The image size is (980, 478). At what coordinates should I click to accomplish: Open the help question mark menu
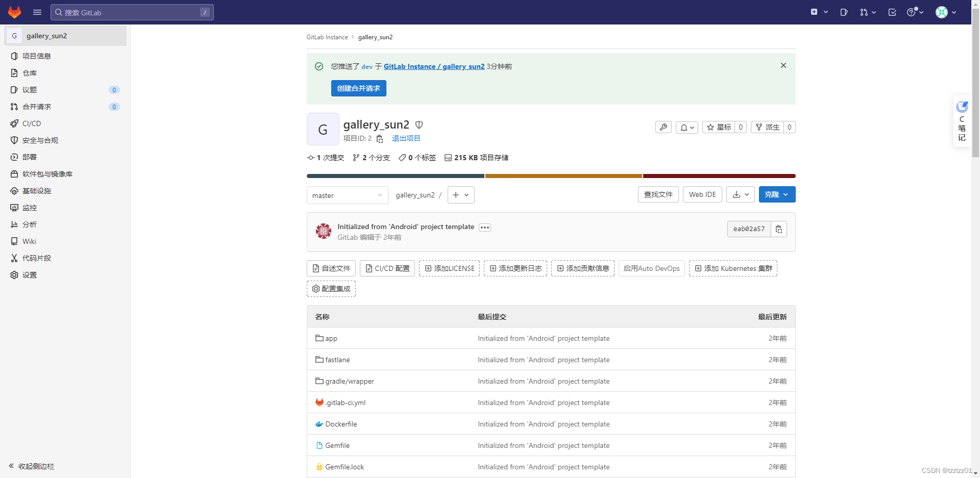click(x=915, y=12)
